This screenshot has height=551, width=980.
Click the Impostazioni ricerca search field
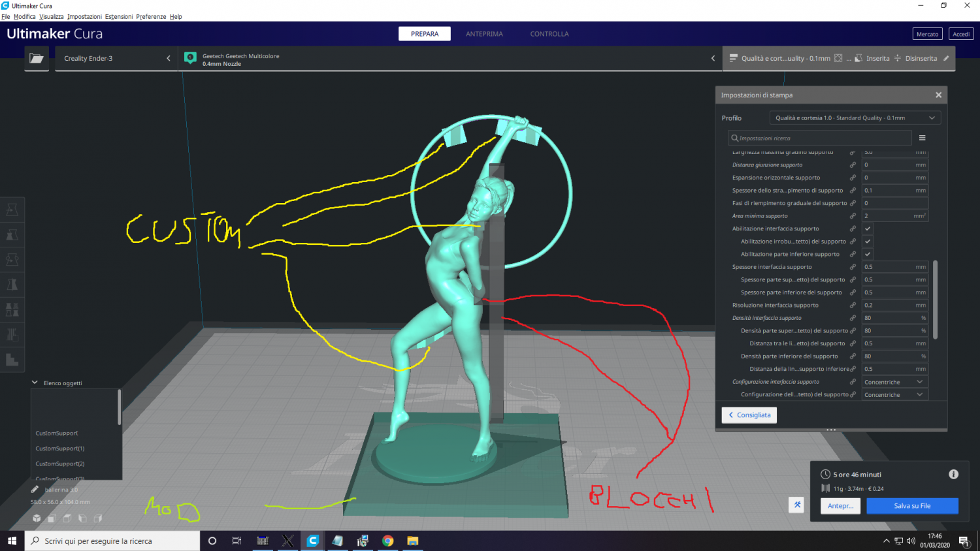(820, 138)
